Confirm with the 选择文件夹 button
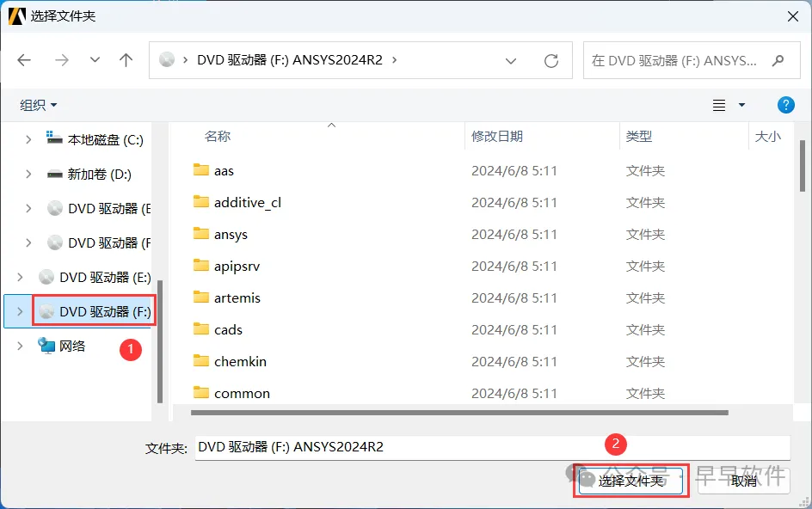 coord(631,481)
